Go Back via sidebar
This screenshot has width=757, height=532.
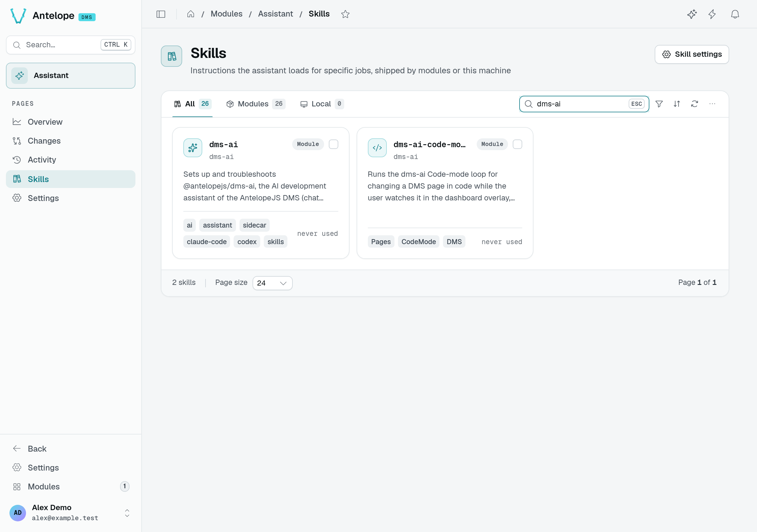tap(71, 449)
